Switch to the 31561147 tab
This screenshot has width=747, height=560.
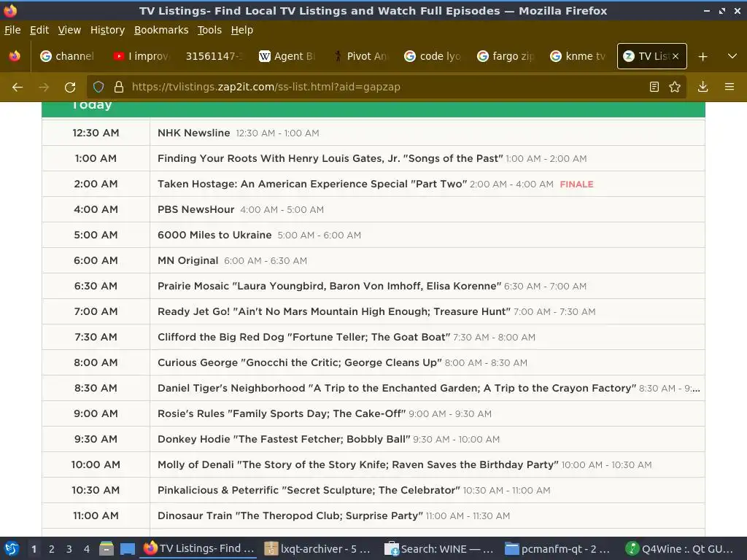214,56
